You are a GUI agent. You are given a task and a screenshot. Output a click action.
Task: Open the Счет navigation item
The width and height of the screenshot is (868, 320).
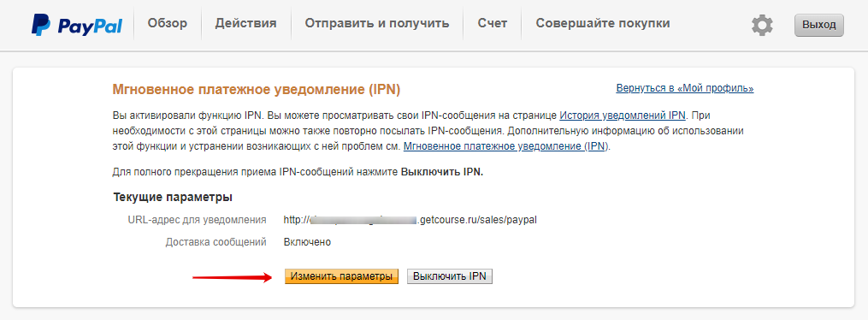[492, 23]
